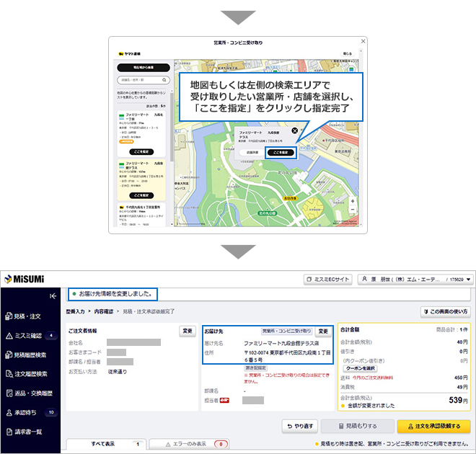Screen dimensions: 476x454
Task: Open 返品・交換履歴 in the sidebar
Action: (x=30, y=393)
